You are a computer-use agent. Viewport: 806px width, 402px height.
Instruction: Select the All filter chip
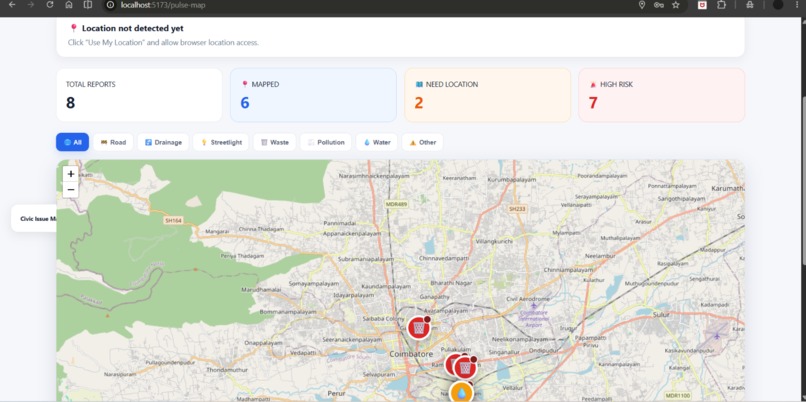pos(72,142)
